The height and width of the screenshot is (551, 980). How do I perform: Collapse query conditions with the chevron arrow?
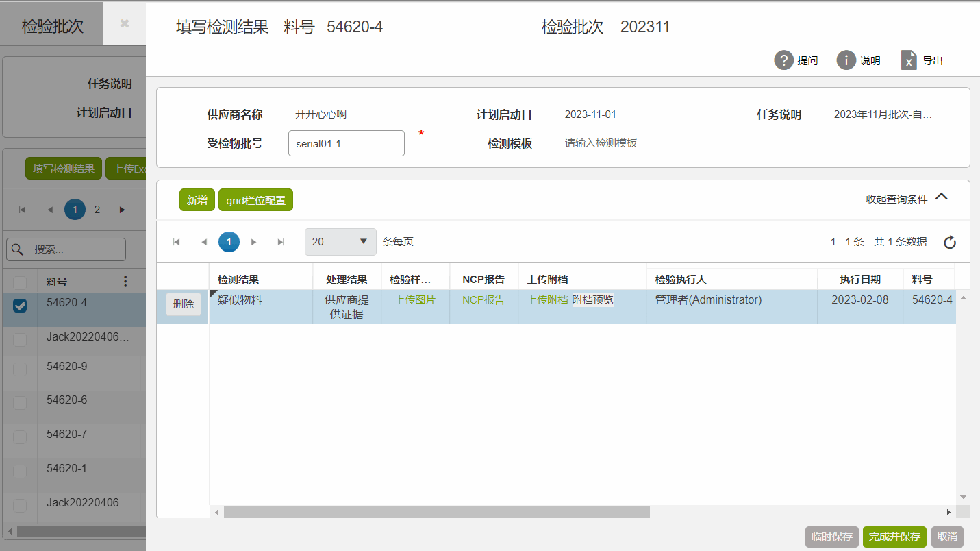(942, 197)
